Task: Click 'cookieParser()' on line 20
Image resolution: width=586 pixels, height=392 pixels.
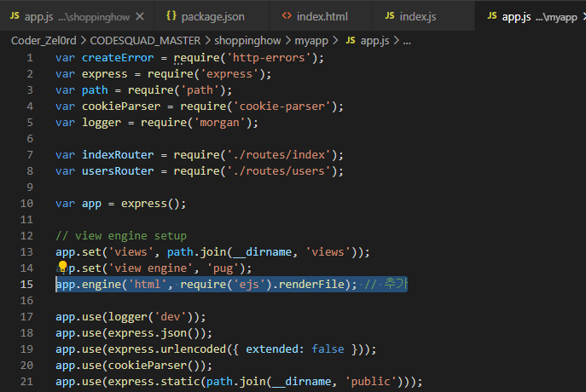Action: 154,365
